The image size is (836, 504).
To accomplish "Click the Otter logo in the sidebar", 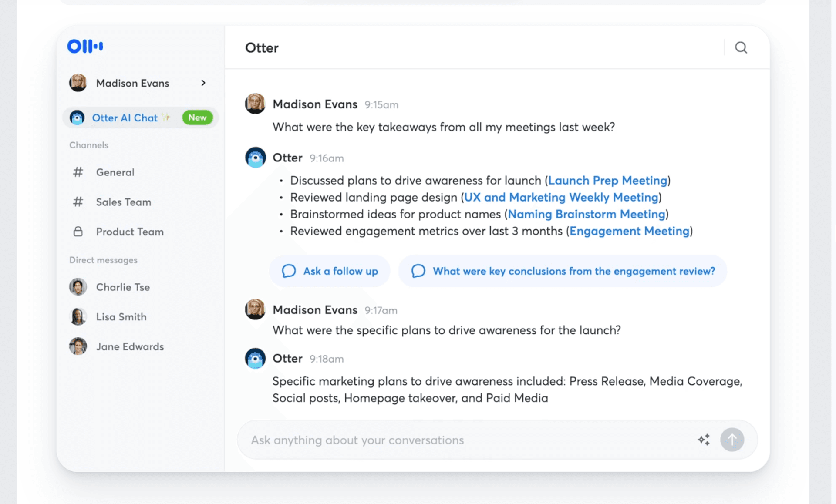I will coord(85,46).
